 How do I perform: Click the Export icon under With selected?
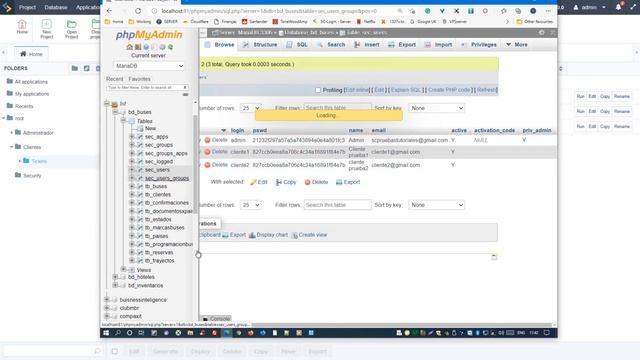click(339, 182)
